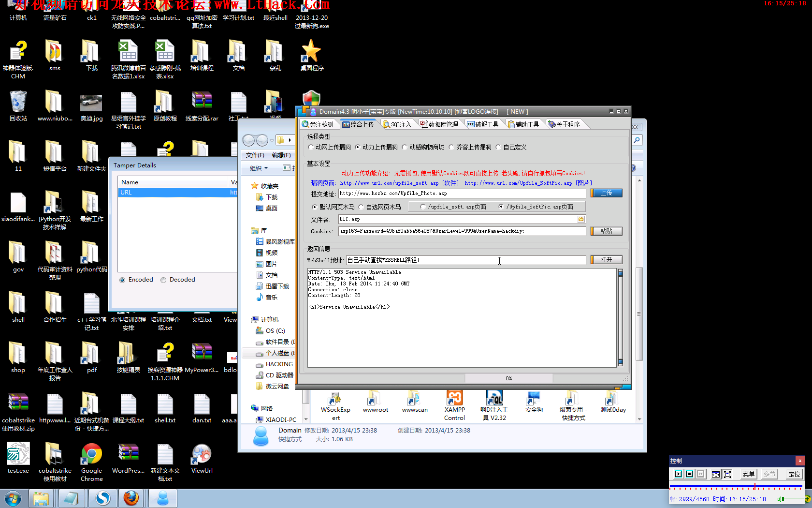The image size is (812, 508).
Task: Click the wwwscan shortcut icon
Action: [x=415, y=402]
